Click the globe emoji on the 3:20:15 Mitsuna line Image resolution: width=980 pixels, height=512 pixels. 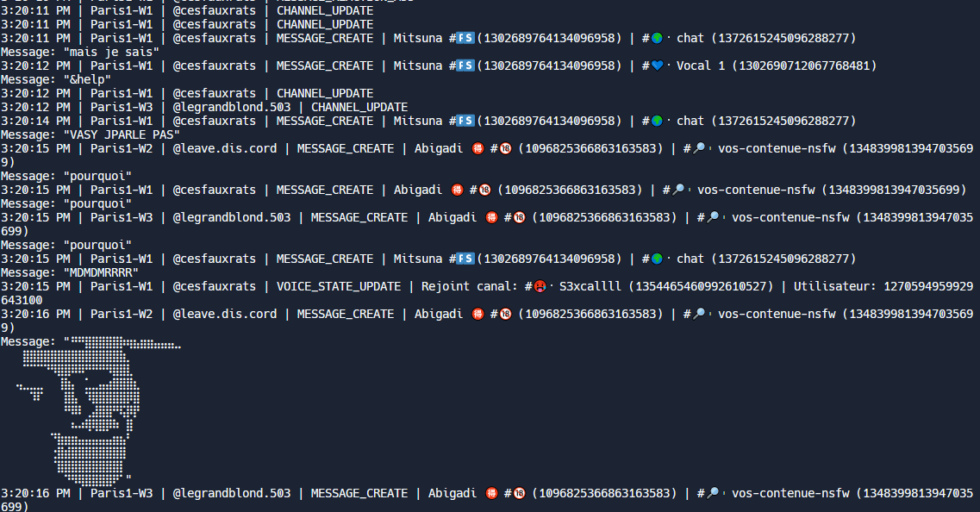point(657,259)
